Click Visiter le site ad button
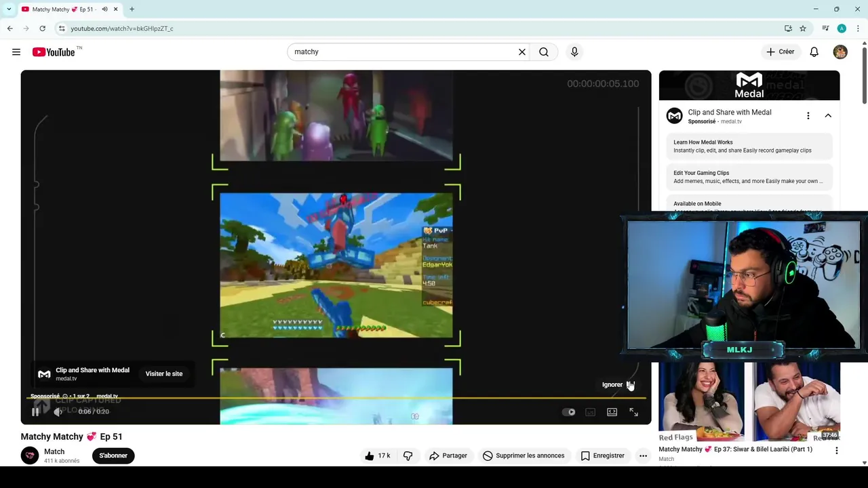This screenshot has width=868, height=488. 164,373
